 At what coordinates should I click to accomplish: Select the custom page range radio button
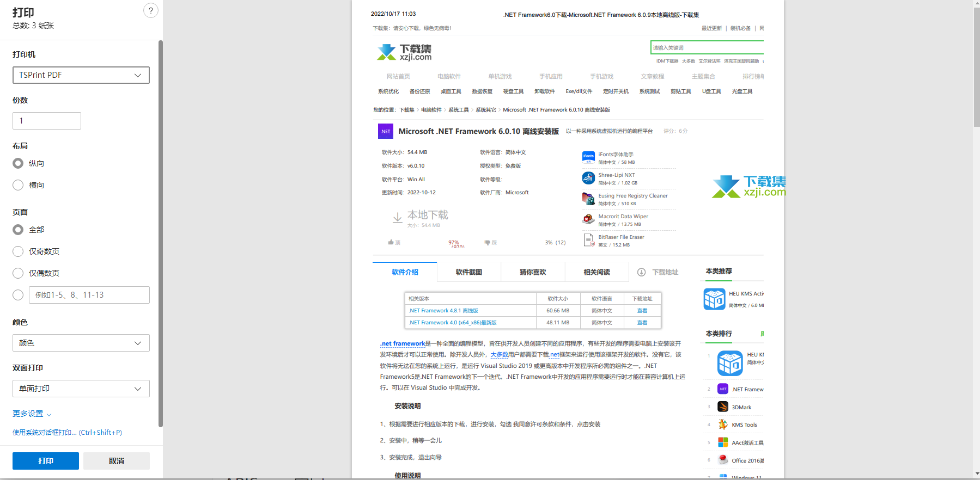(x=18, y=295)
